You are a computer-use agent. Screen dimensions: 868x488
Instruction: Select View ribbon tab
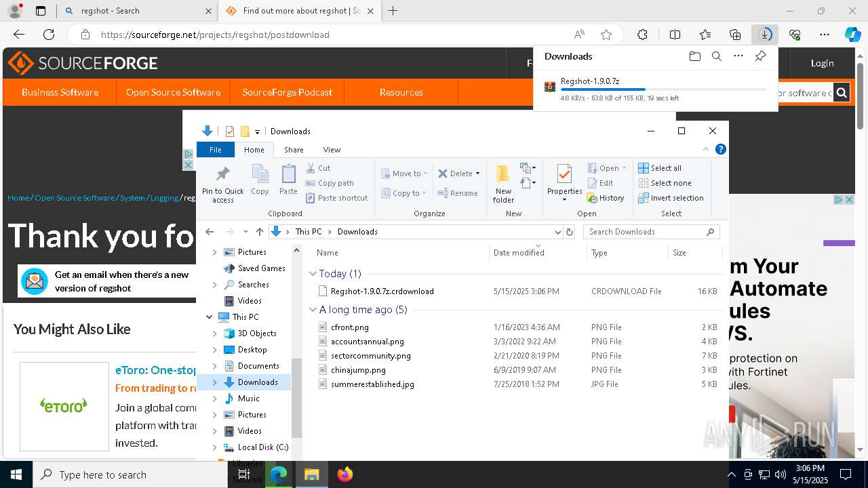(x=332, y=150)
